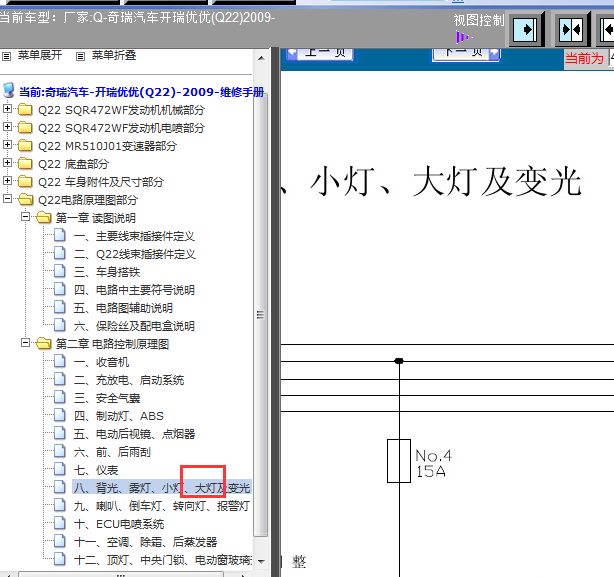
Task: Click folder icon of 第二章 电路控制原理图
Action: (43, 343)
